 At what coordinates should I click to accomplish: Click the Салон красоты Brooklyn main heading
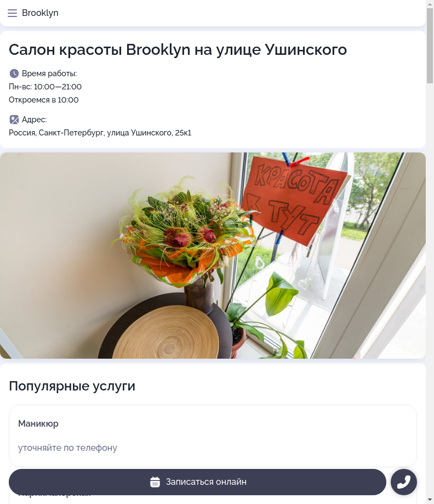pos(178,50)
